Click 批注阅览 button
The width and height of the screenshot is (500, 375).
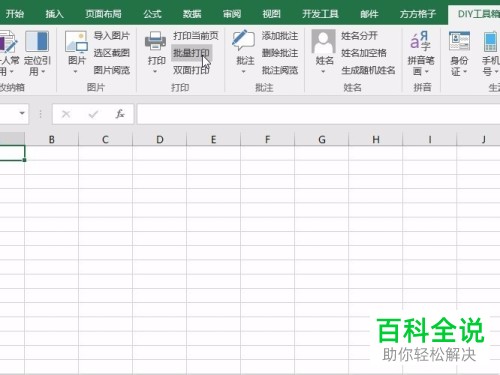pyautogui.click(x=280, y=70)
